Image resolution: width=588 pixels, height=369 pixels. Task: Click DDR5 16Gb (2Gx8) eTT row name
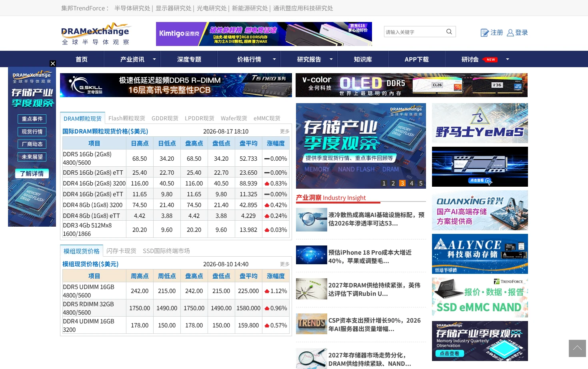click(x=93, y=173)
